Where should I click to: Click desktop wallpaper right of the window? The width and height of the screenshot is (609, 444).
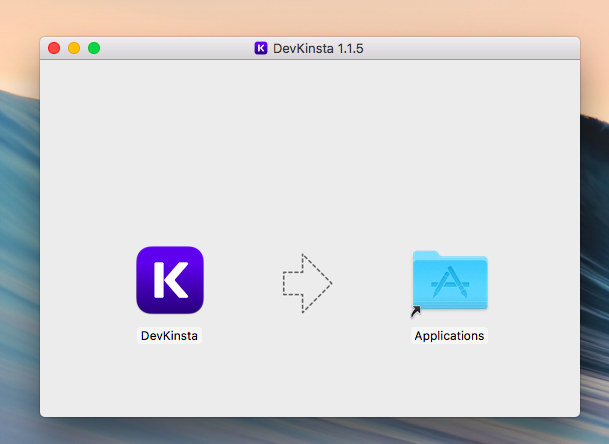[x=595, y=250]
